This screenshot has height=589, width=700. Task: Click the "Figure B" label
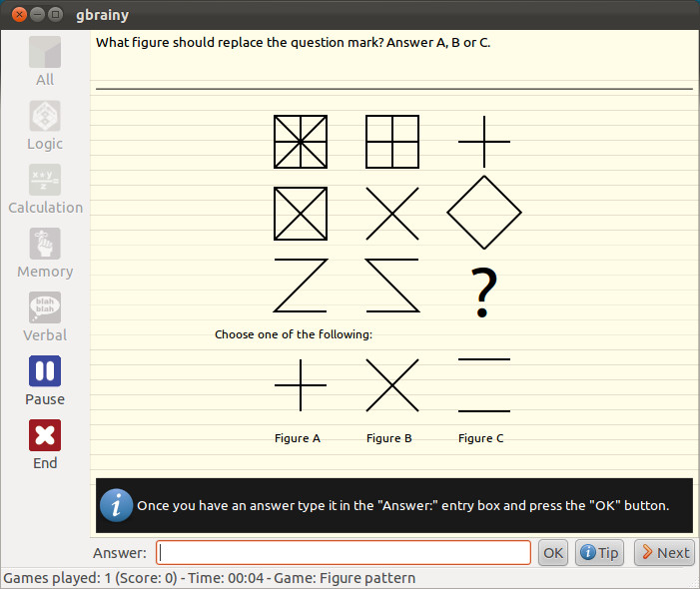(388, 438)
